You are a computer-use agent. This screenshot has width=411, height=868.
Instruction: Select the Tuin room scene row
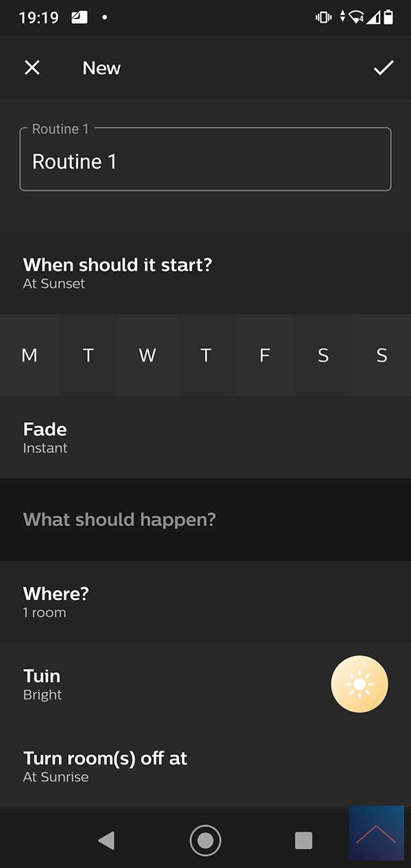pyautogui.click(x=164, y=684)
